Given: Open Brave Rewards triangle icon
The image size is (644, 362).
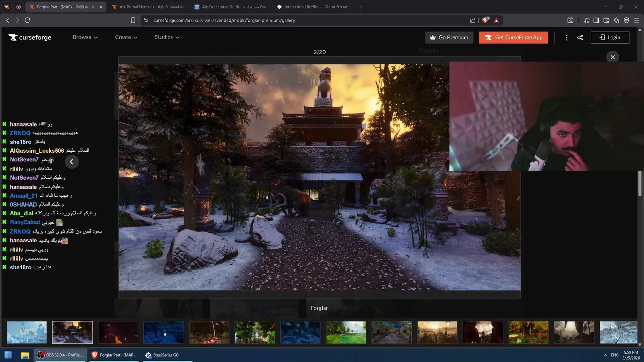Looking at the screenshot, I should (x=496, y=20).
